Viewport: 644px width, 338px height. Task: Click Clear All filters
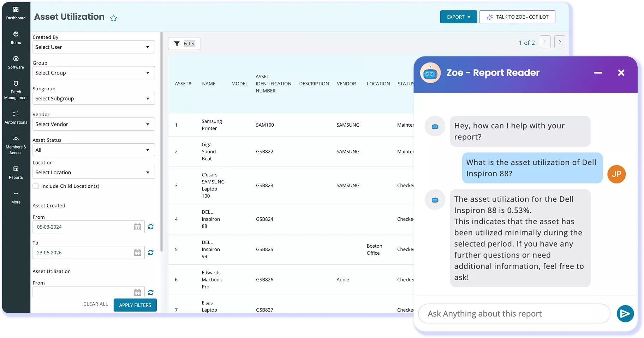coord(96,304)
